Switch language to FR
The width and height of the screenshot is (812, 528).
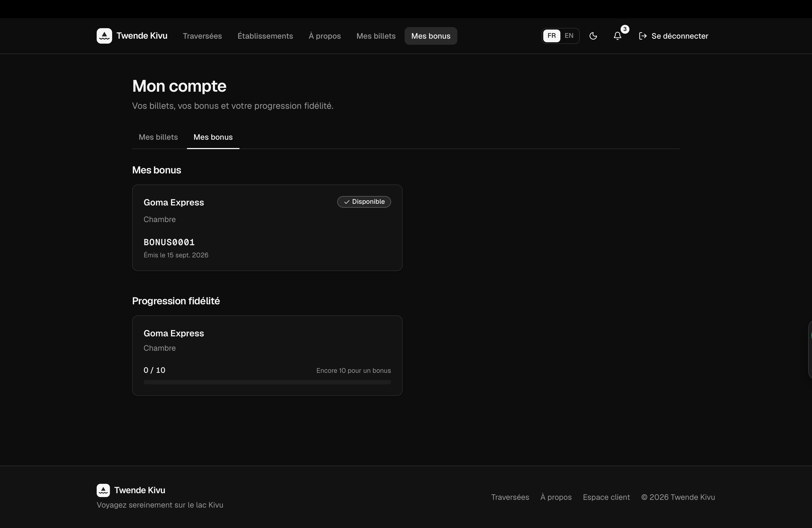coord(551,36)
